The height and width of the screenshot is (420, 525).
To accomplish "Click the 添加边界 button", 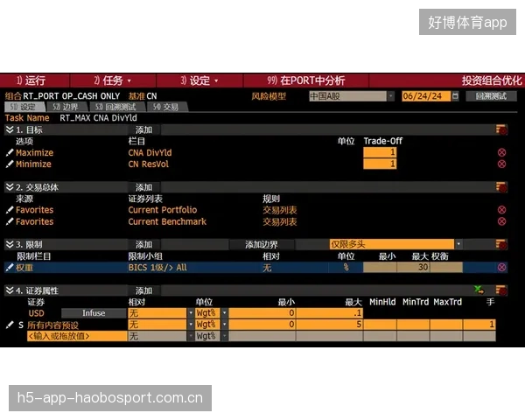I will pyautogui.click(x=262, y=244).
